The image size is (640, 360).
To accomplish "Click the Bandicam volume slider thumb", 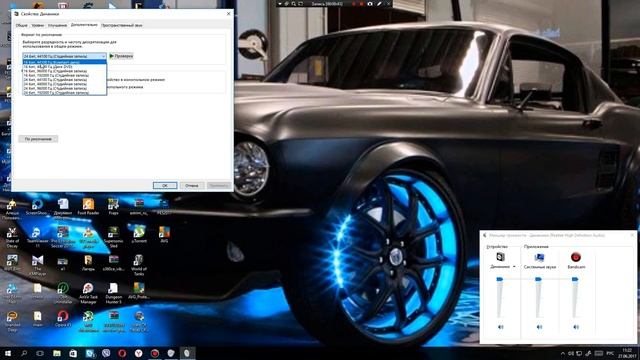I will pyautogui.click(x=575, y=279).
